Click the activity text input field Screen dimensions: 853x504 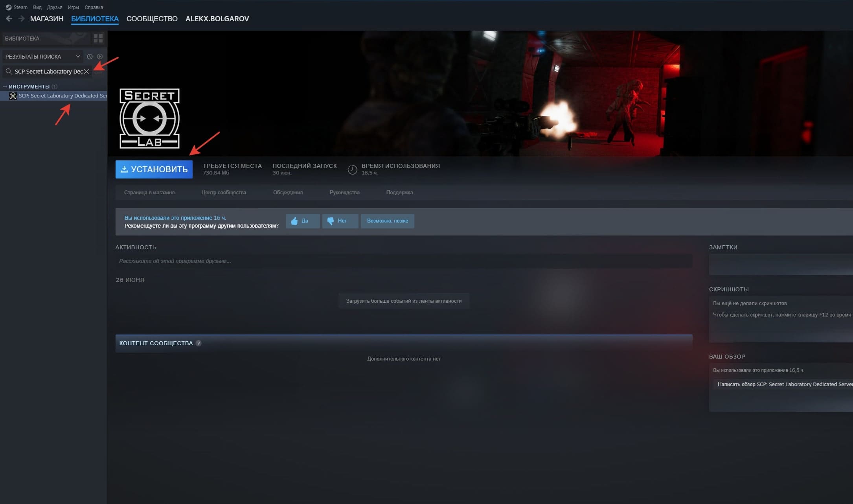tap(404, 260)
